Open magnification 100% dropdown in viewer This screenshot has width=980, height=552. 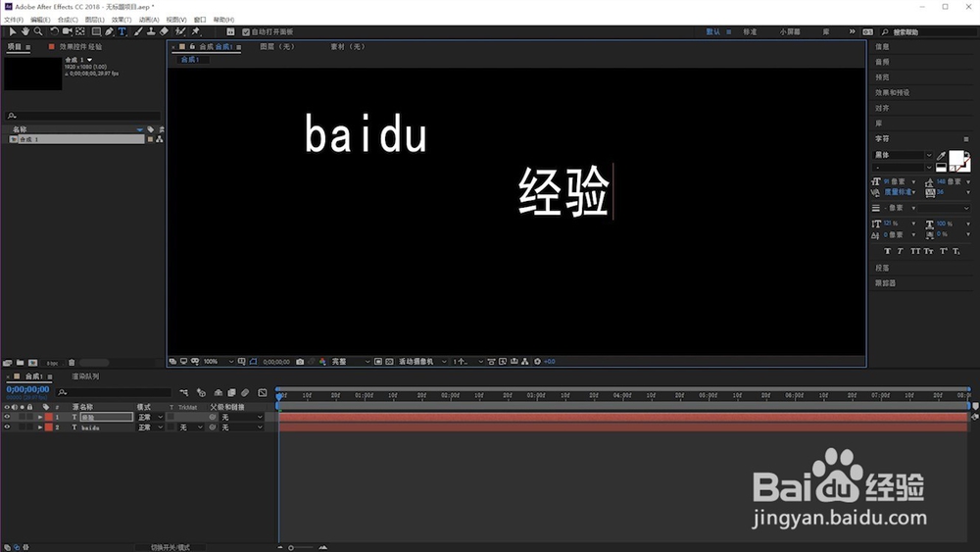pos(219,362)
